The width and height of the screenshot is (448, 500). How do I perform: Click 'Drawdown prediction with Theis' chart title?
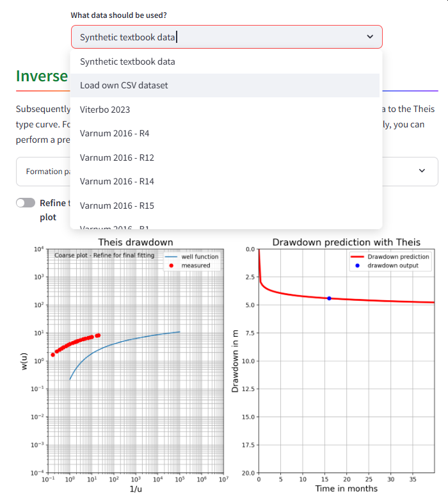pyautogui.click(x=346, y=243)
